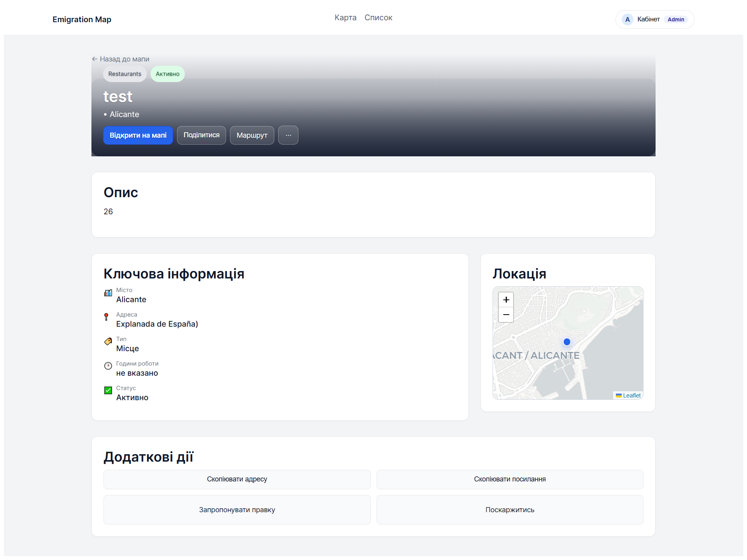Toggle the Активно status badge
747x560 pixels.
(x=167, y=73)
